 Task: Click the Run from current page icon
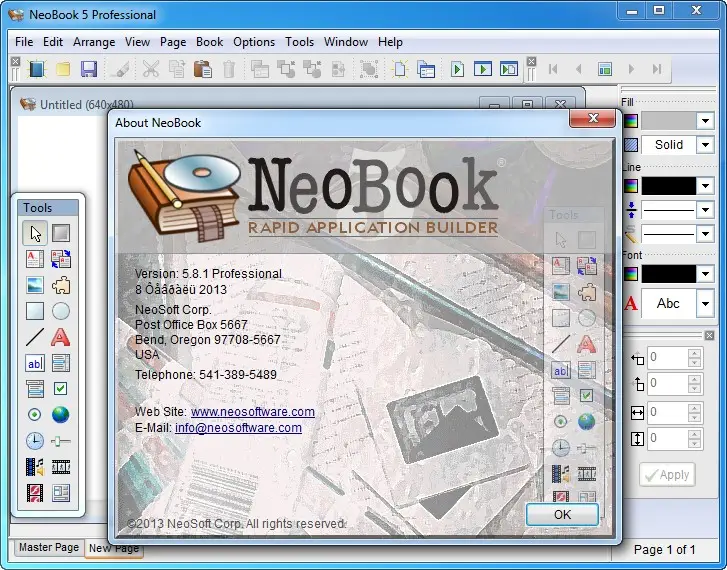pos(457,69)
